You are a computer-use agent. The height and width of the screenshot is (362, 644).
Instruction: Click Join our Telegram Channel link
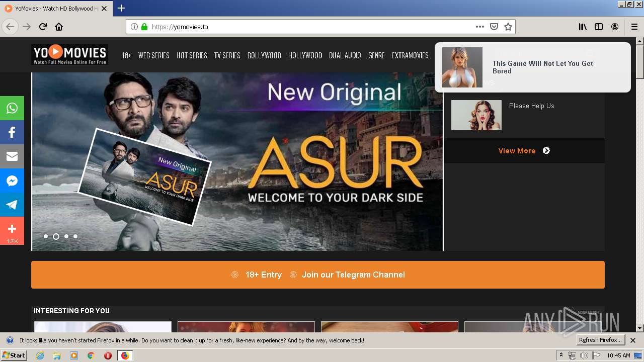click(353, 275)
